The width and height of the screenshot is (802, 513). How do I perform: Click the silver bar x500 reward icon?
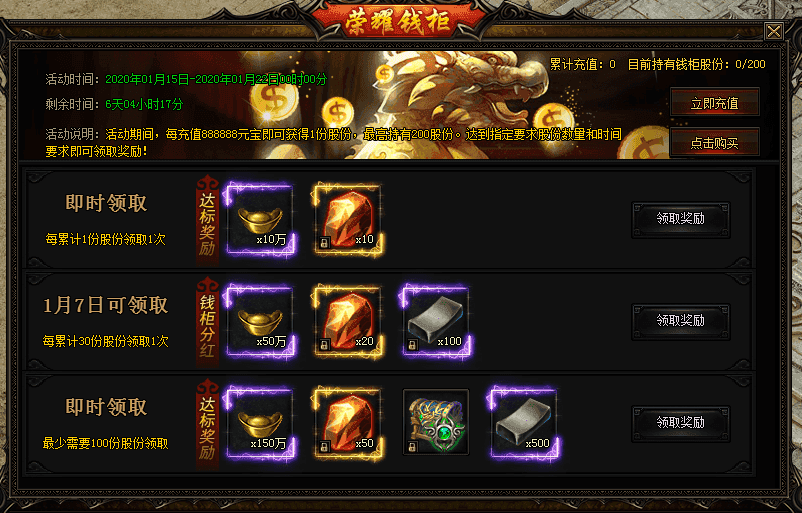tap(524, 422)
